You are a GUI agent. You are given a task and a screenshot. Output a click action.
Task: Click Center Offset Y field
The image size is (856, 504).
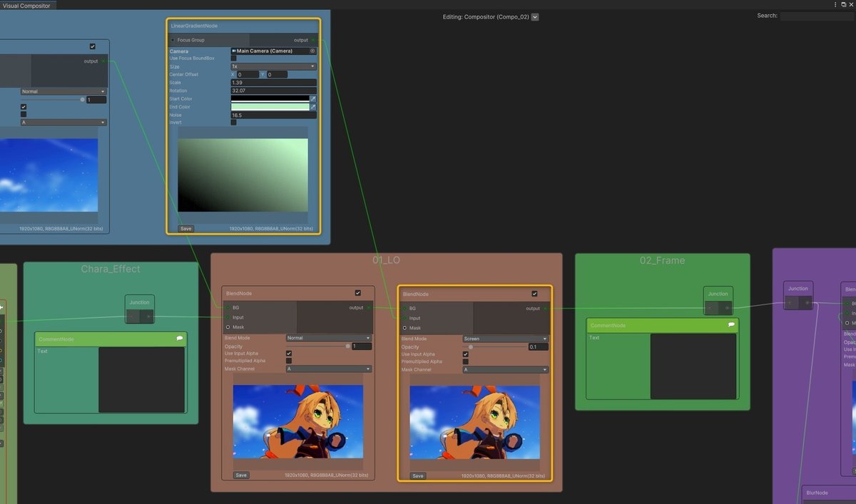tap(277, 74)
